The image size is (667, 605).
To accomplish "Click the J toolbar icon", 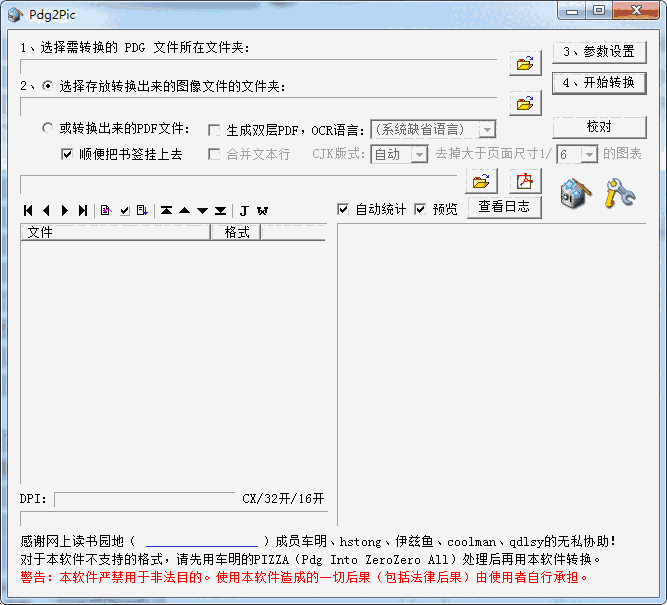I will tap(244, 211).
